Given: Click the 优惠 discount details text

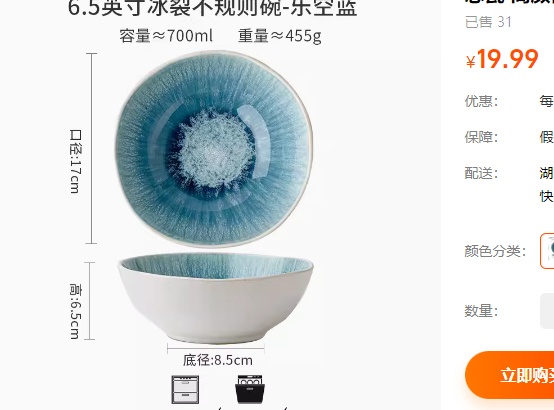Looking at the screenshot, I should (547, 101).
